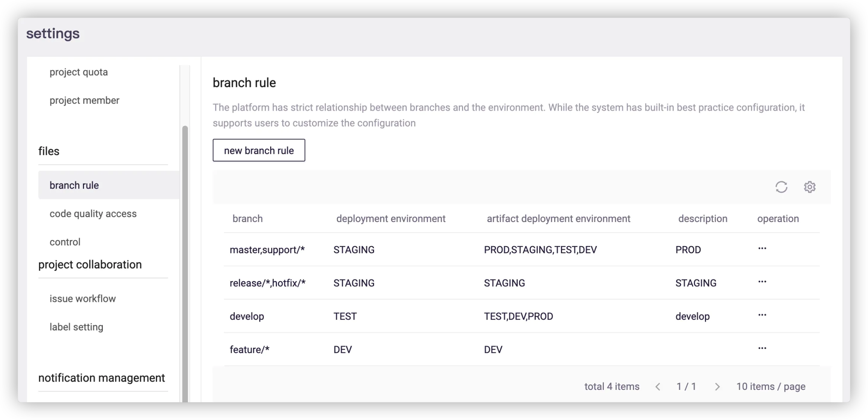The image size is (868, 420).
Task: Select project quota in sidebar
Action: [78, 72]
